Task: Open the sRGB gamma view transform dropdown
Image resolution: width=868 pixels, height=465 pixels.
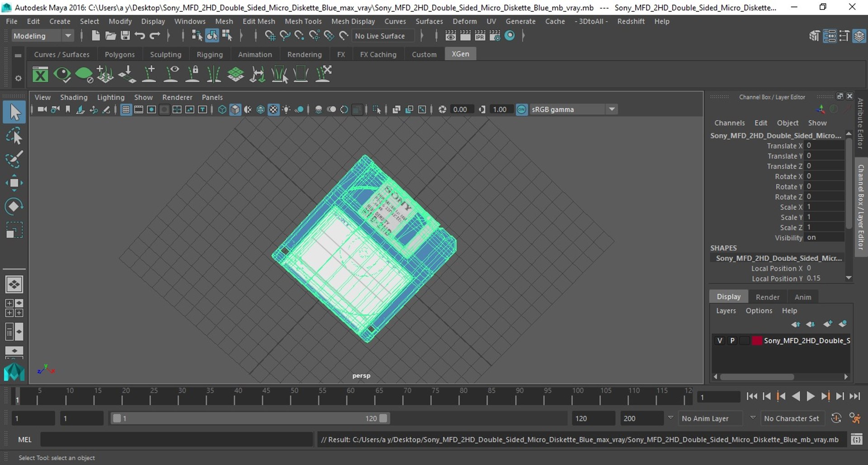Action: pyautogui.click(x=573, y=109)
